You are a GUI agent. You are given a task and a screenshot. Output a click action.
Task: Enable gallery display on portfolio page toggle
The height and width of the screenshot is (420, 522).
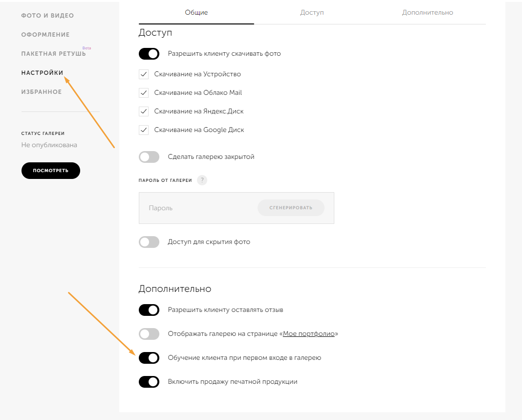point(149,334)
